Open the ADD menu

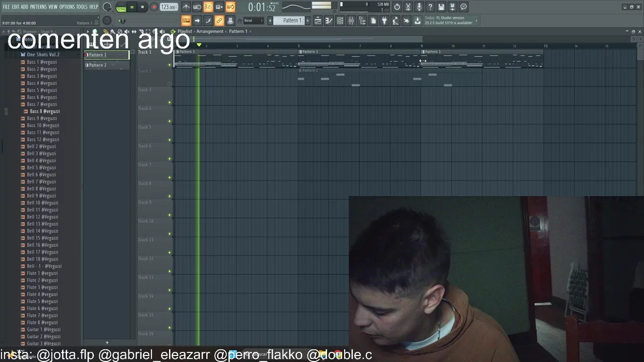click(25, 7)
